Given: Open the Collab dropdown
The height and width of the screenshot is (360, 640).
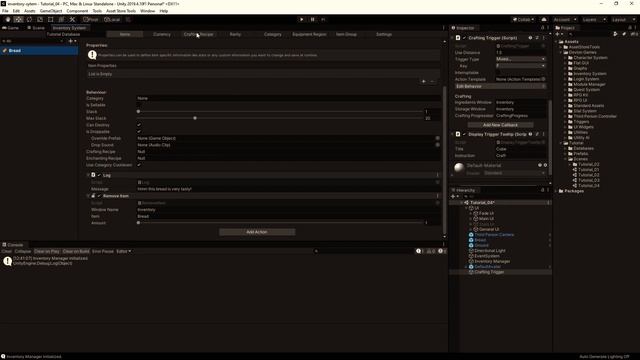Looking at the screenshot, I should pyautogui.click(x=524, y=20).
